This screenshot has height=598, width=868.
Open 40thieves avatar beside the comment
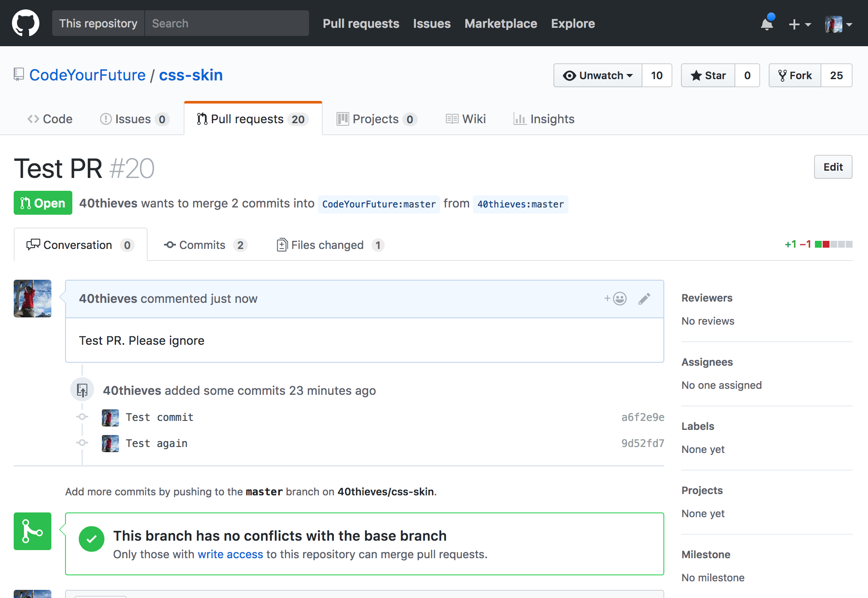[x=33, y=299]
